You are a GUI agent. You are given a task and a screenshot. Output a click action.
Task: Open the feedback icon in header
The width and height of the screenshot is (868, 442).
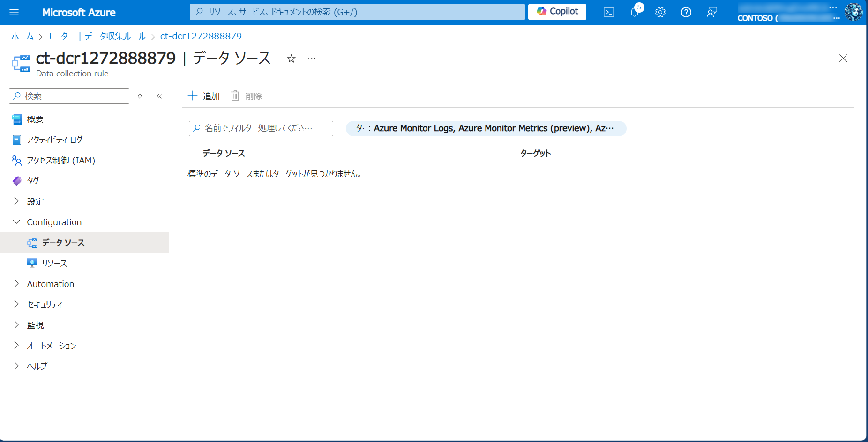point(712,12)
